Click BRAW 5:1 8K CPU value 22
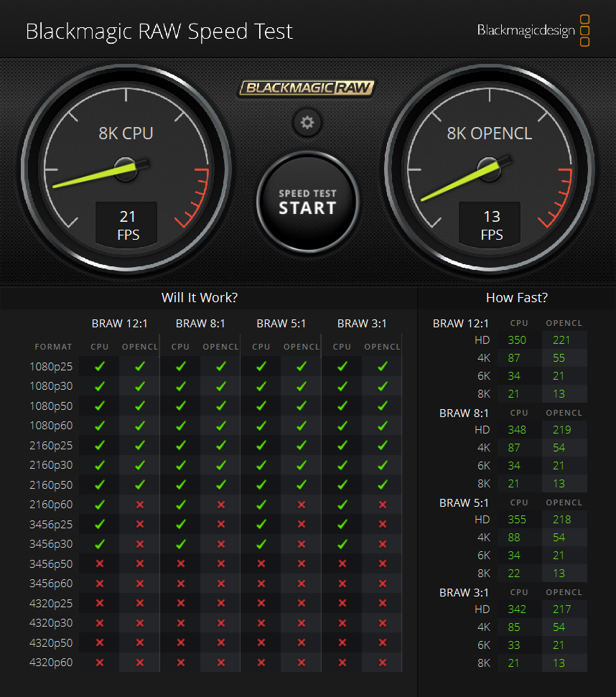Screen dimensions: 616x697 coord(514,574)
